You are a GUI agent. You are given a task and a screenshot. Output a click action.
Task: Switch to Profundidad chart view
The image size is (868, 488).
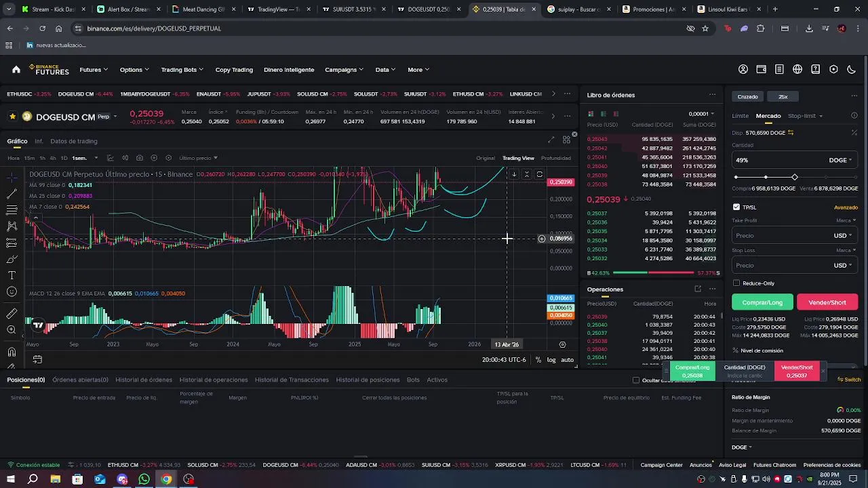click(555, 158)
